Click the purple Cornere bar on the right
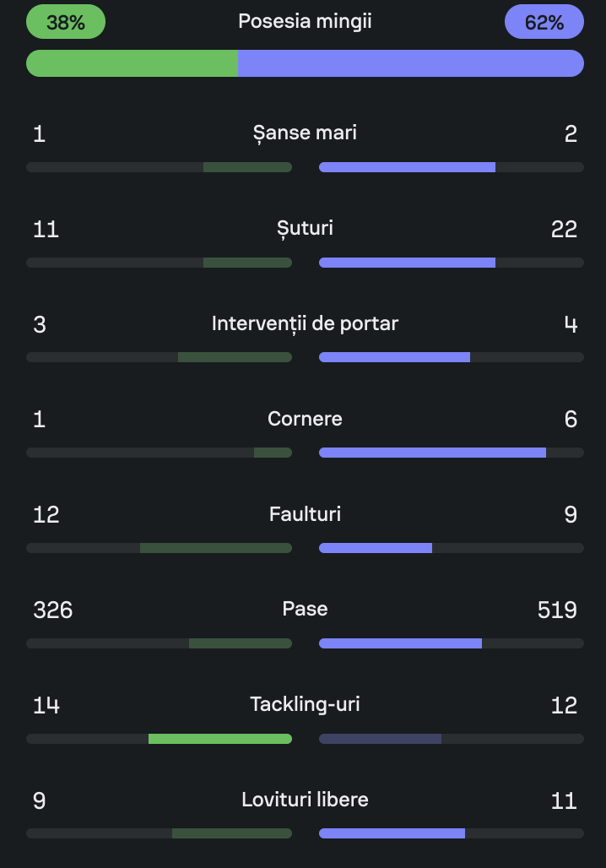 point(432,453)
